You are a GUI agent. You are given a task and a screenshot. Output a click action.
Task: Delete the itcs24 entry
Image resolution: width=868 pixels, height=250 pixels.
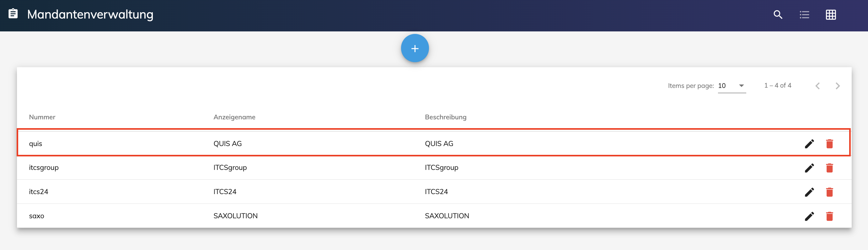pyautogui.click(x=829, y=192)
